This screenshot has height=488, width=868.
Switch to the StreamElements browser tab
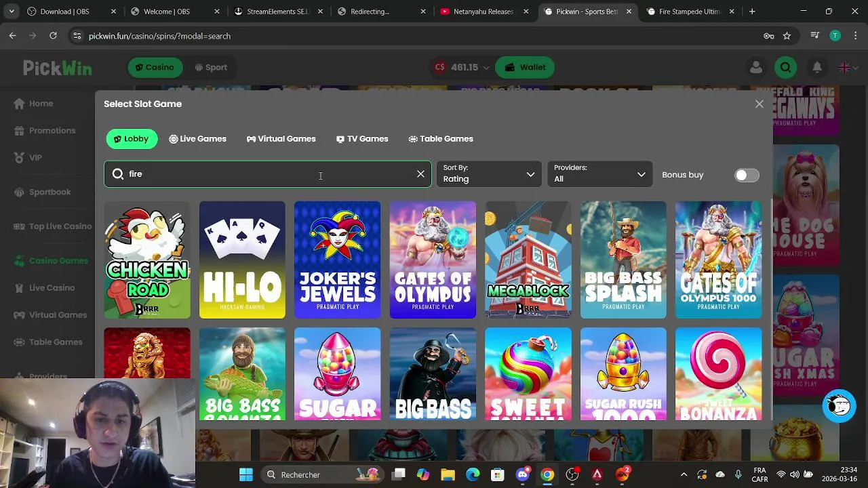pyautogui.click(x=278, y=12)
